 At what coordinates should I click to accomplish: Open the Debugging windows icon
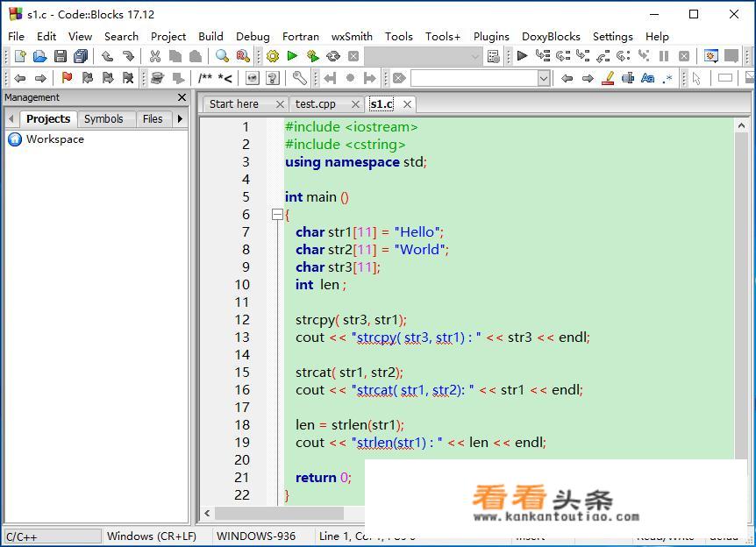[x=710, y=56]
